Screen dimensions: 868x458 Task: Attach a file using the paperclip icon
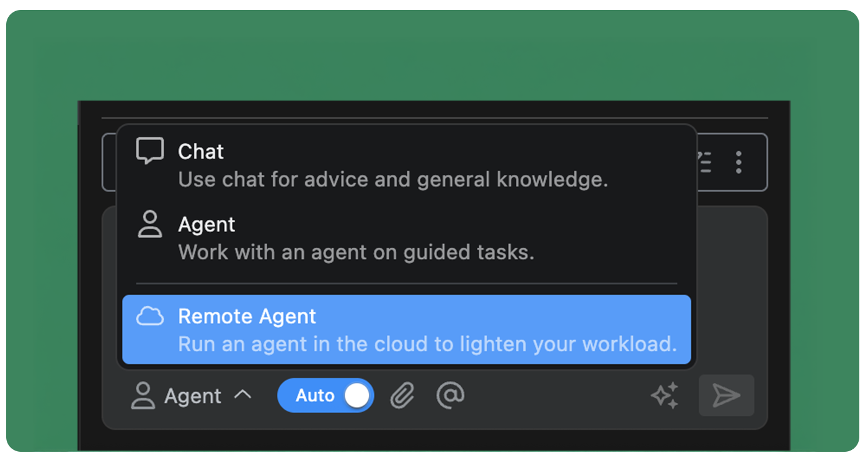click(402, 395)
